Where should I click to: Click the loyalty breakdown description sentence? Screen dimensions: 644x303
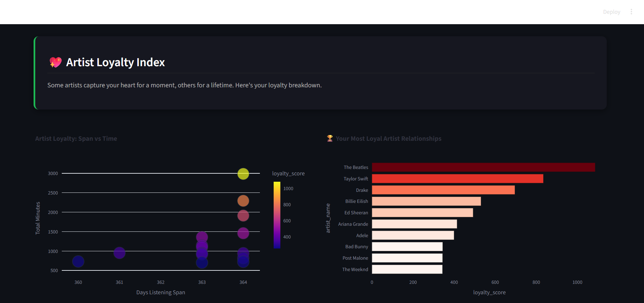(x=184, y=85)
